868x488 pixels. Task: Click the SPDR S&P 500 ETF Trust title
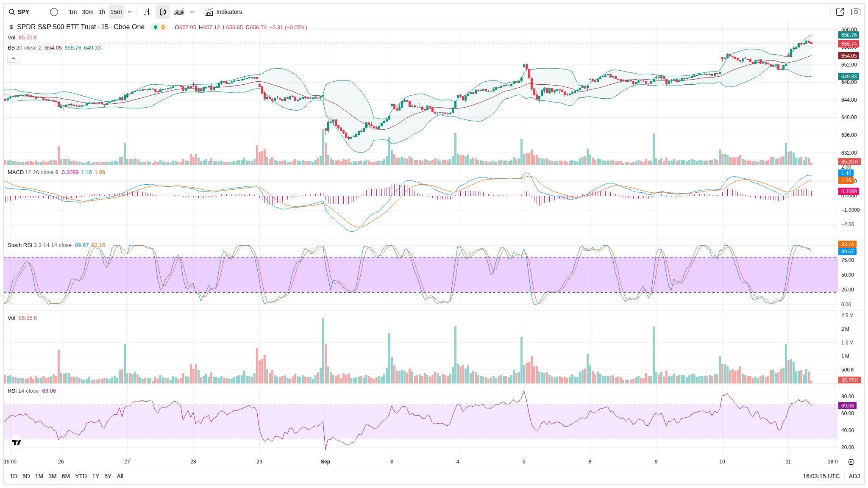point(81,27)
